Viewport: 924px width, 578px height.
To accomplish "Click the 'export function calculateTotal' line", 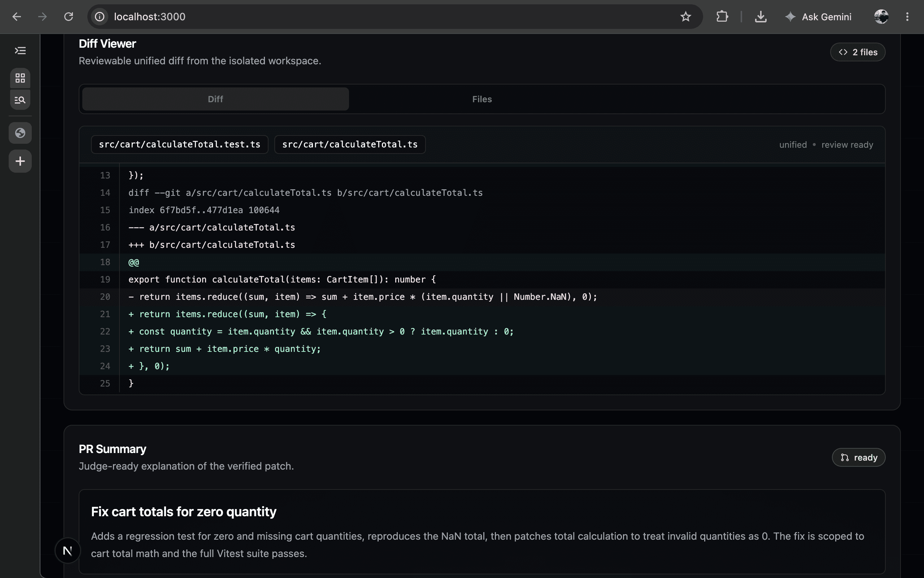I will click(482, 280).
